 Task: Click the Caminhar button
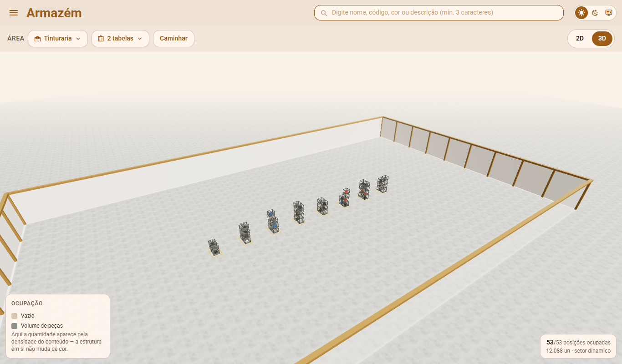pyautogui.click(x=173, y=39)
